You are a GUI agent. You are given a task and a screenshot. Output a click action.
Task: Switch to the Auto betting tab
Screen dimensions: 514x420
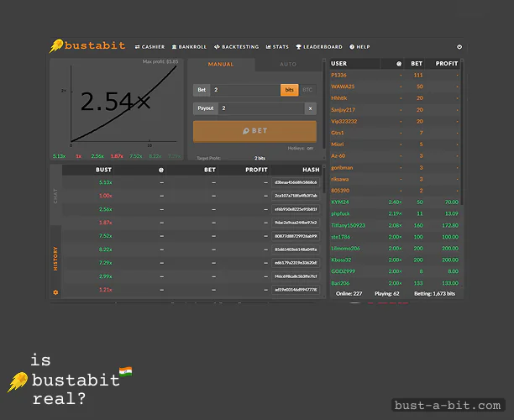288,65
